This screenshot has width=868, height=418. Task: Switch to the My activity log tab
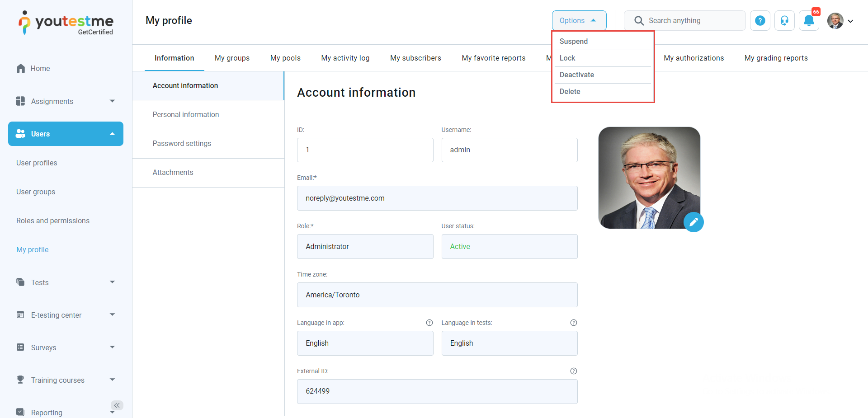[345, 58]
